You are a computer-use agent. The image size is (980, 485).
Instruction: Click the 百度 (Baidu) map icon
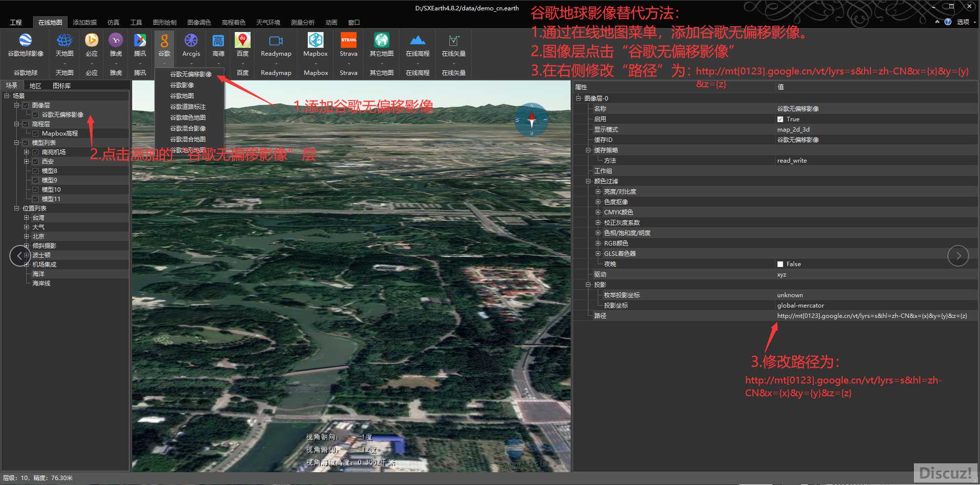[243, 40]
